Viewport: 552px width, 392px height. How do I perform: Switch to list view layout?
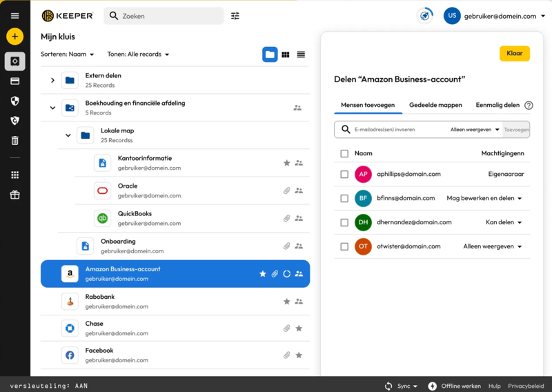point(301,55)
